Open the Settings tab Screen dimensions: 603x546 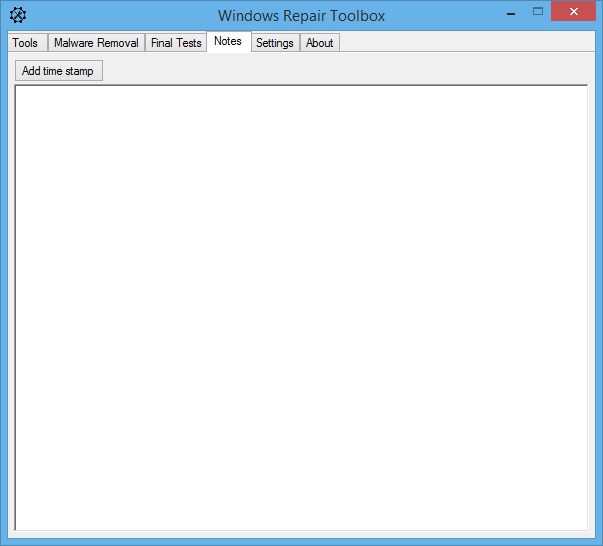tap(275, 43)
